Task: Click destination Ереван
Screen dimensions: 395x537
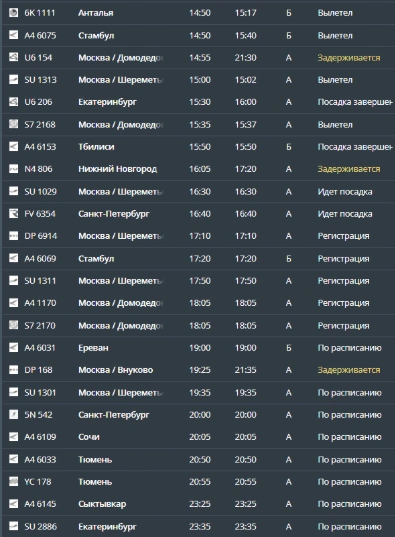Action: tap(93, 348)
